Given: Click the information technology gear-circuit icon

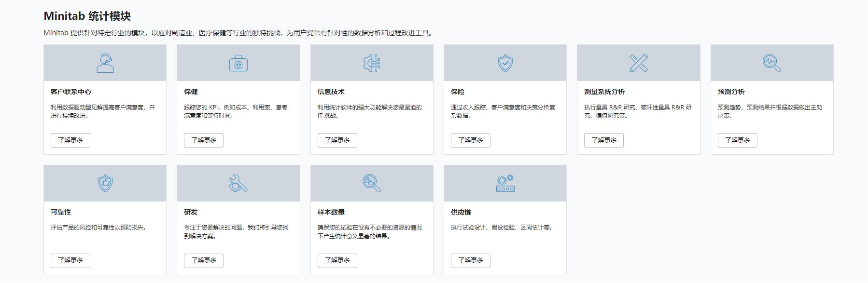Looking at the screenshot, I should tap(372, 63).
